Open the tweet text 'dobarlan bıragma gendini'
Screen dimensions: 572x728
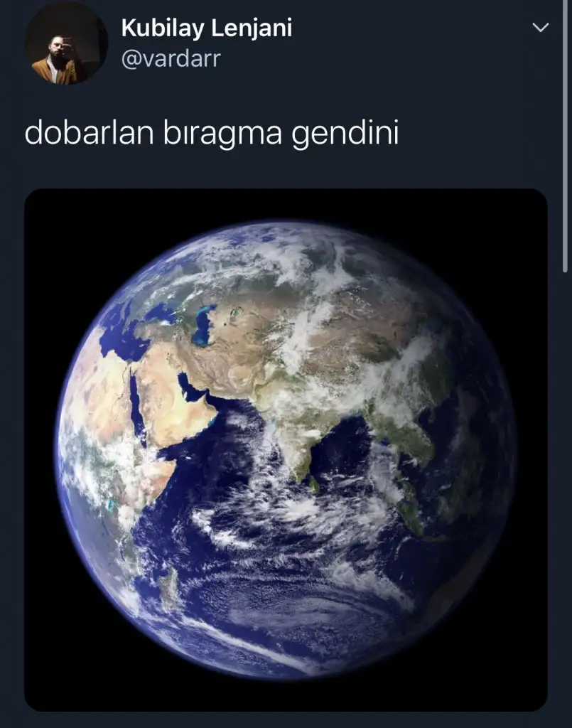coord(212,134)
